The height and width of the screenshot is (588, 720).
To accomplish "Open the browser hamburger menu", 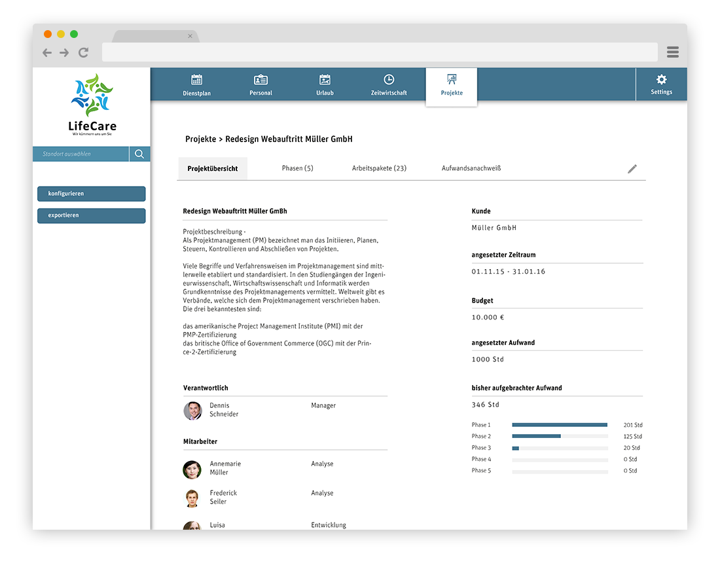I will 672,52.
